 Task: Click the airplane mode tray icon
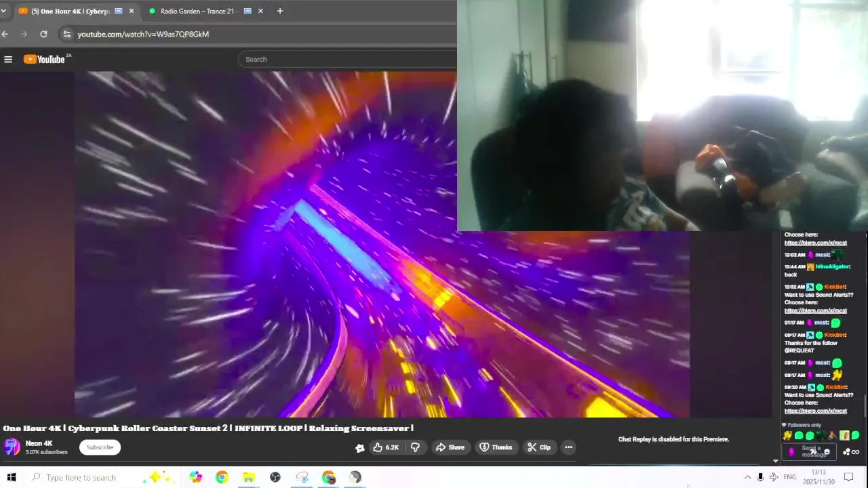coord(774,477)
